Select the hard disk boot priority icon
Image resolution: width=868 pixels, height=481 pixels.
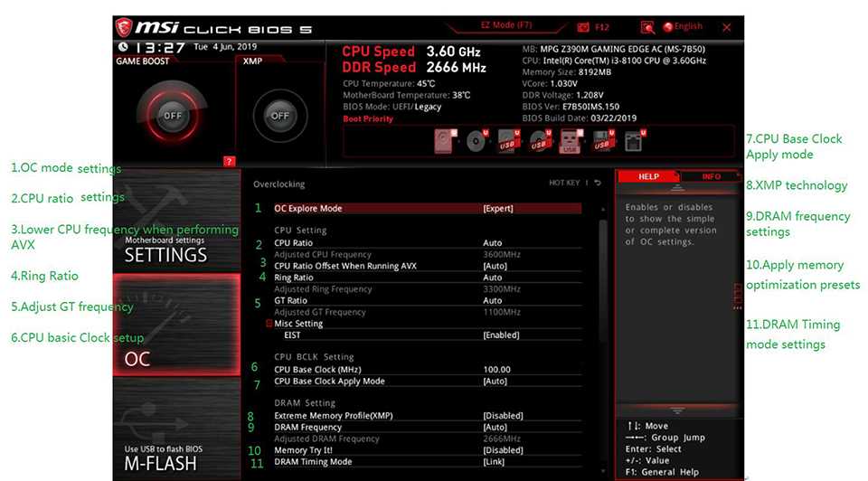[445, 140]
